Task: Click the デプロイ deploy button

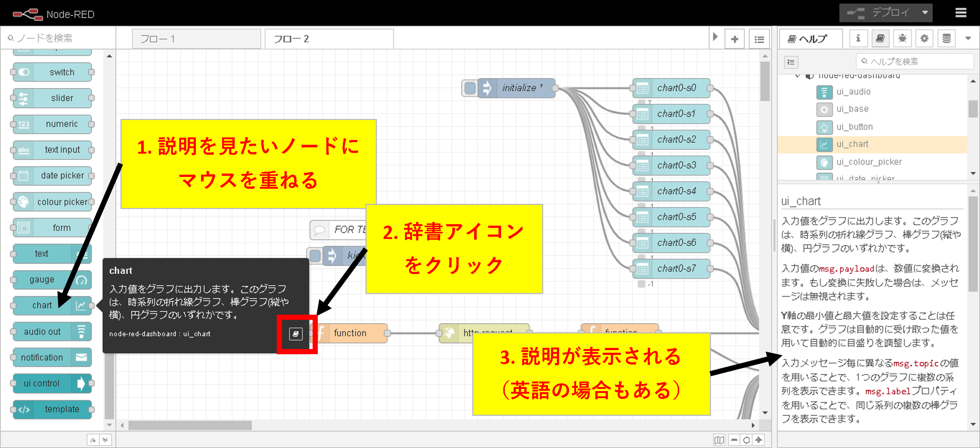Action: pyautogui.click(x=878, y=13)
